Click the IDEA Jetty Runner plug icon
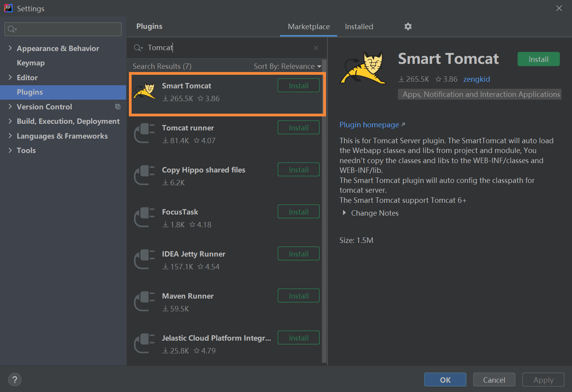 point(144,259)
